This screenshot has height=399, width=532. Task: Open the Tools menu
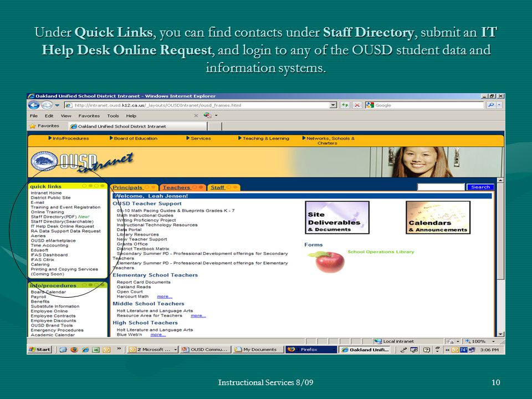click(113, 116)
